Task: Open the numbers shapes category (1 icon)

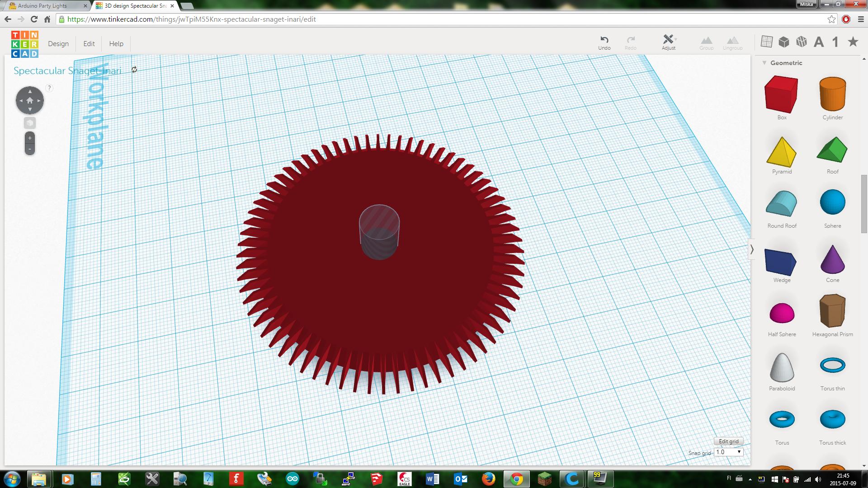Action: (835, 42)
